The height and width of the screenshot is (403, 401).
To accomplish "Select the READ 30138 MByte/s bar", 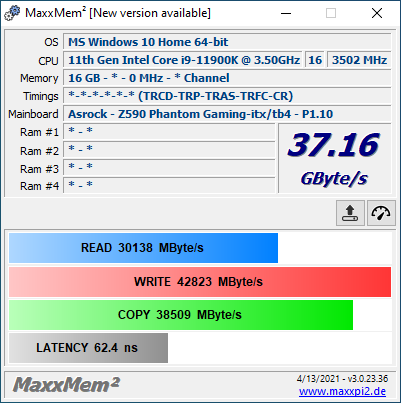I will click(x=143, y=248).
